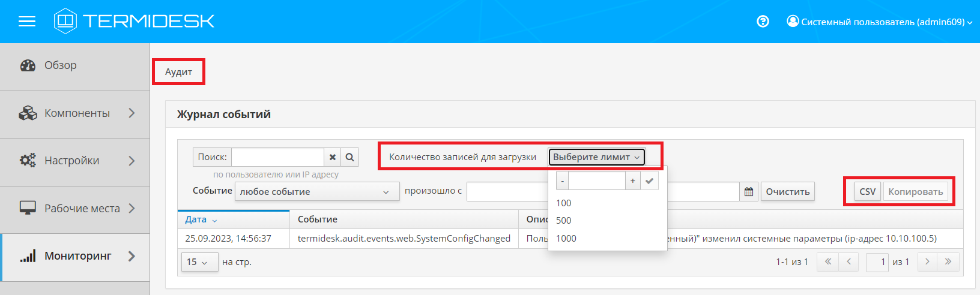Open the system user account dropdown
The height and width of the screenshot is (295, 980).
(879, 22)
